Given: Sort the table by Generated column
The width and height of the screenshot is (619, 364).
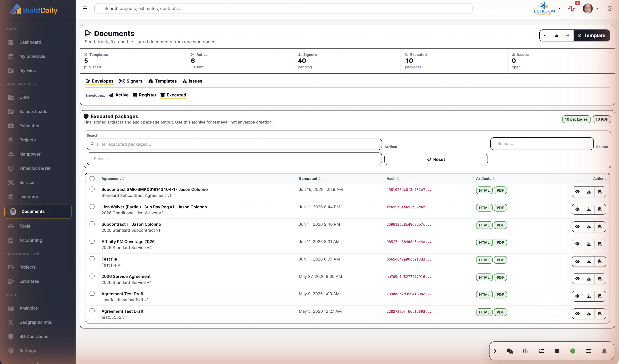Looking at the screenshot, I should click(310, 179).
